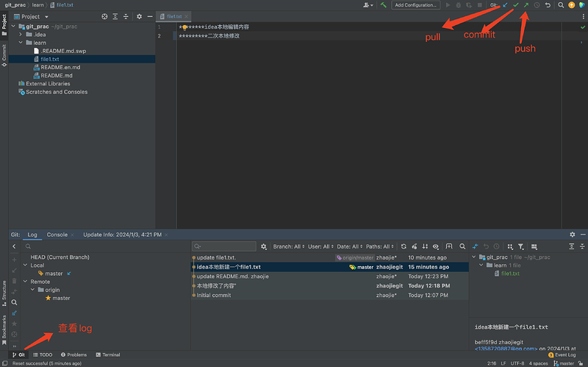Screen dimensions: 588x367
Task: Click the Refresh icon in Git log toolbar
Action: pyautogui.click(x=404, y=246)
